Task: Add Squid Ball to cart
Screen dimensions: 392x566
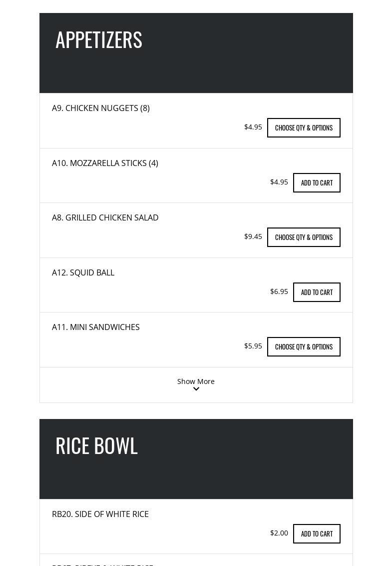Action: (317, 292)
